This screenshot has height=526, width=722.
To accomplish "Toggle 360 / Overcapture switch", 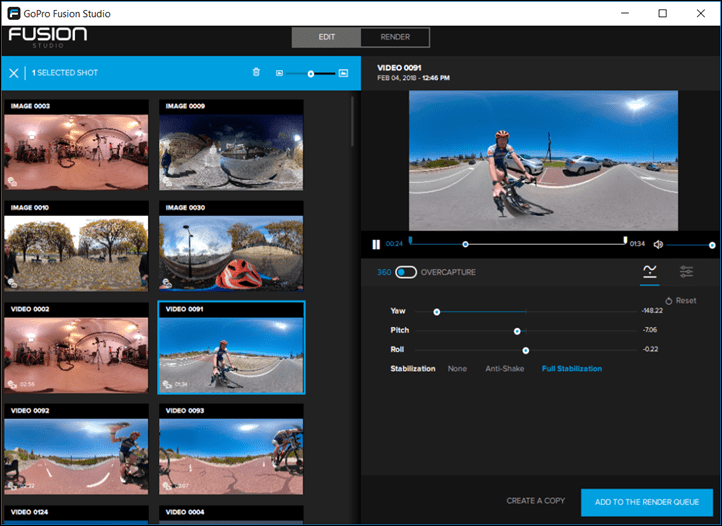I will [x=406, y=272].
